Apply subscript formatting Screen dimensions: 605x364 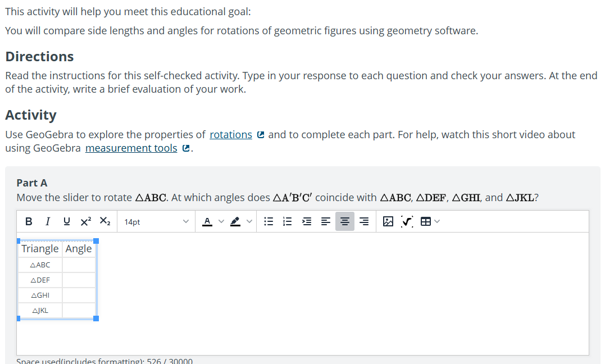click(105, 221)
